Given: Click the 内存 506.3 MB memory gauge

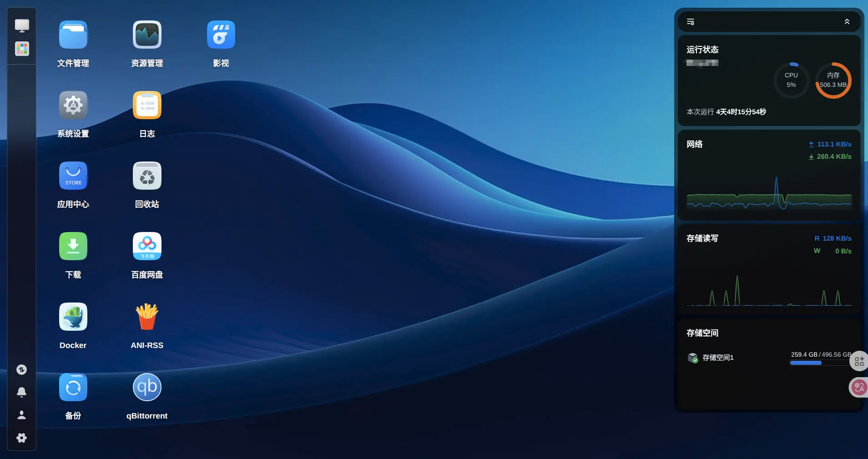Looking at the screenshot, I should click(x=833, y=81).
